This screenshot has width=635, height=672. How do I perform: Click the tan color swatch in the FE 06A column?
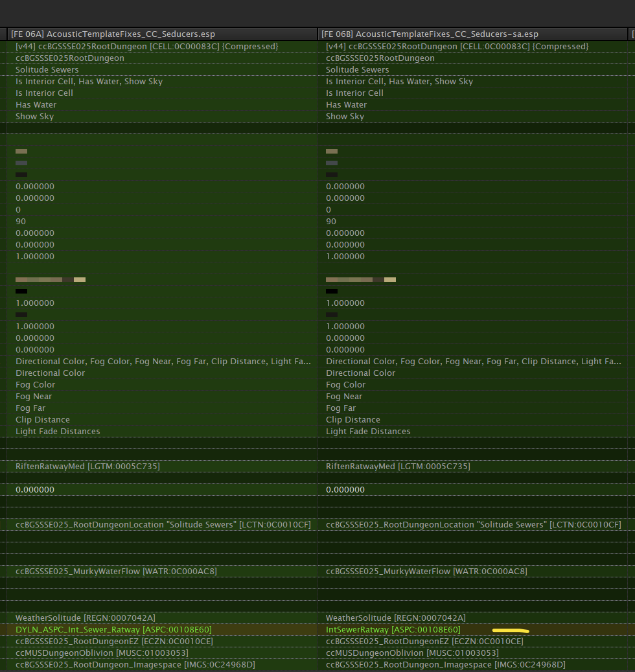(21, 151)
